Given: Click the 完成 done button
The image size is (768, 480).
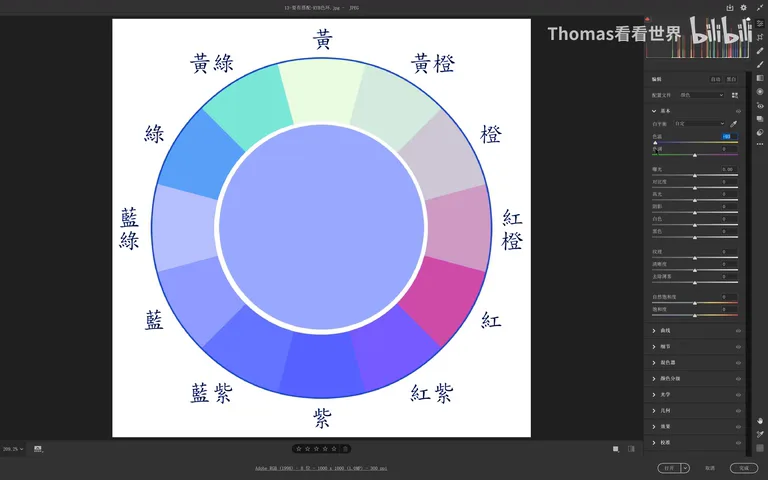Looking at the screenshot, I should click(x=744, y=468).
